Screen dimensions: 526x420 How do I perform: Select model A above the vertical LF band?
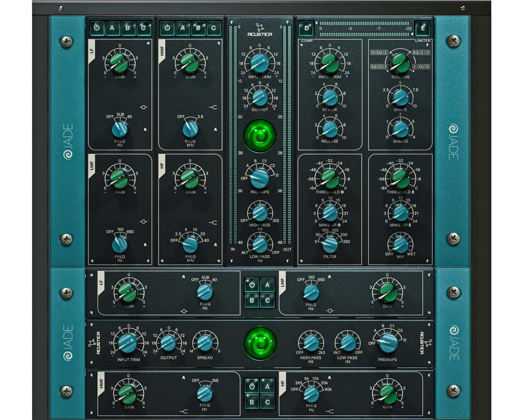(112, 28)
